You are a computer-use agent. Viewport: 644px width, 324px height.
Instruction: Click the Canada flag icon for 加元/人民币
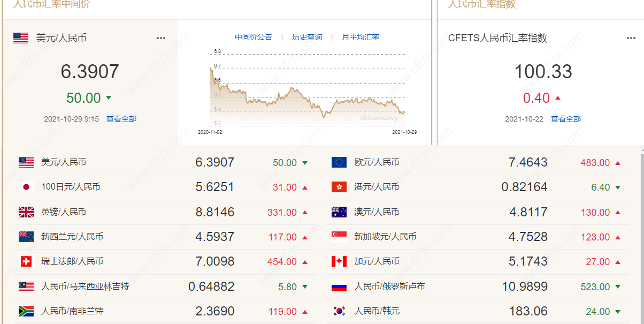tap(339, 261)
